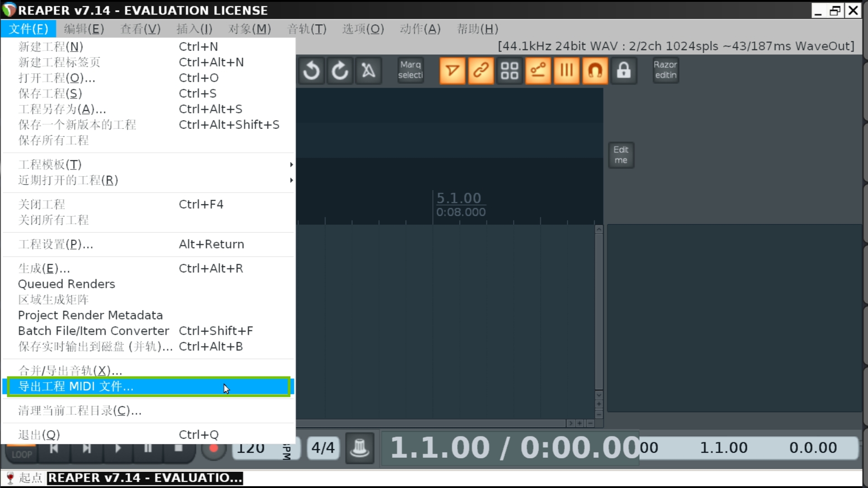This screenshot has height=488, width=868.
Task: Click the transport metronome icon
Action: pos(360,448)
